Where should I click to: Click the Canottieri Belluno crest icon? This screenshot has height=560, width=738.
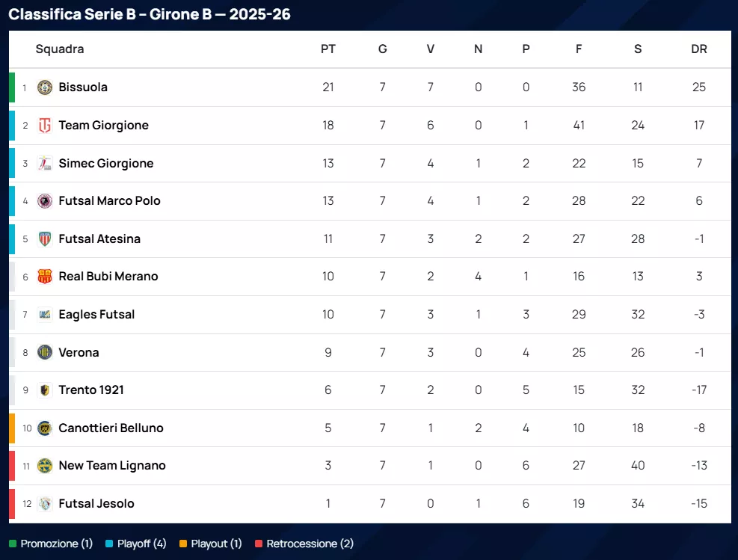tap(45, 428)
